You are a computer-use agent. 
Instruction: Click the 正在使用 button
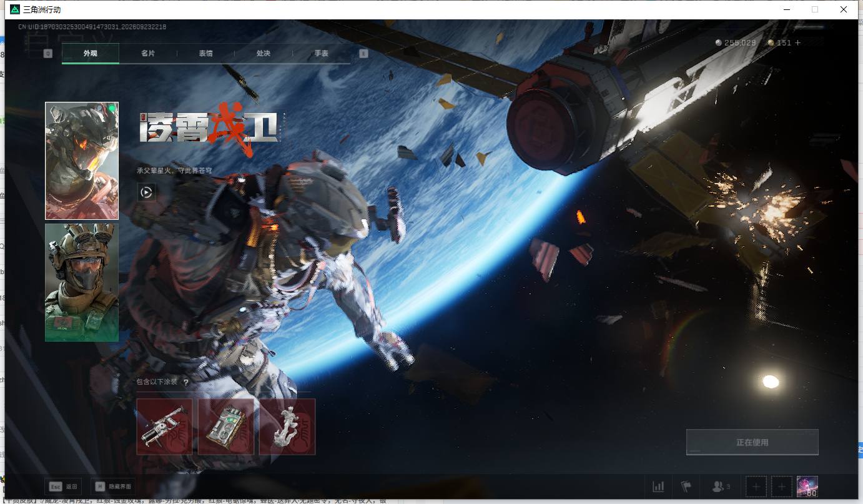point(752,442)
